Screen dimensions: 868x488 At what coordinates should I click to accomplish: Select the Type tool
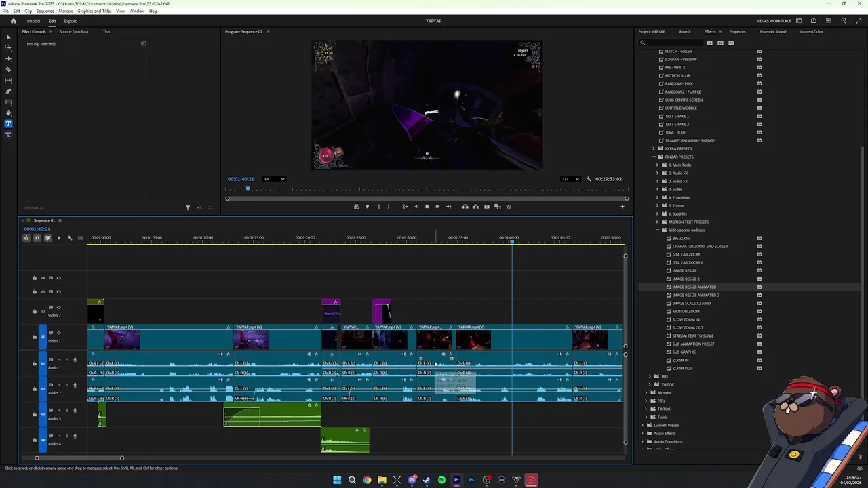pos(8,123)
